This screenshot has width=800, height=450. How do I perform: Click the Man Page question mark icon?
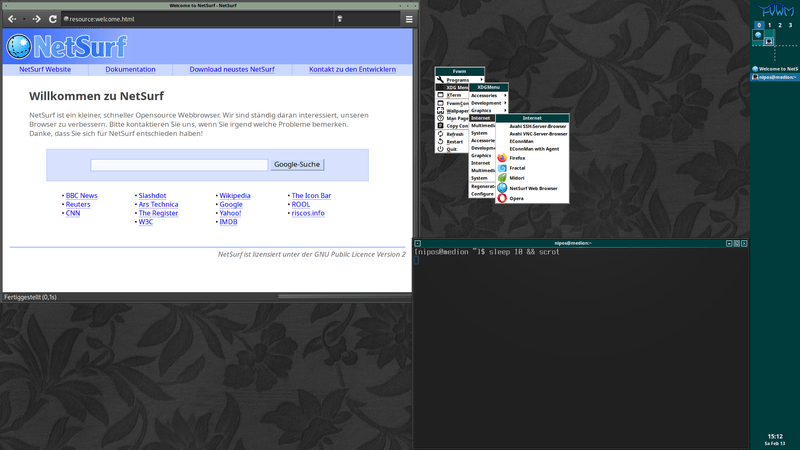[440, 118]
